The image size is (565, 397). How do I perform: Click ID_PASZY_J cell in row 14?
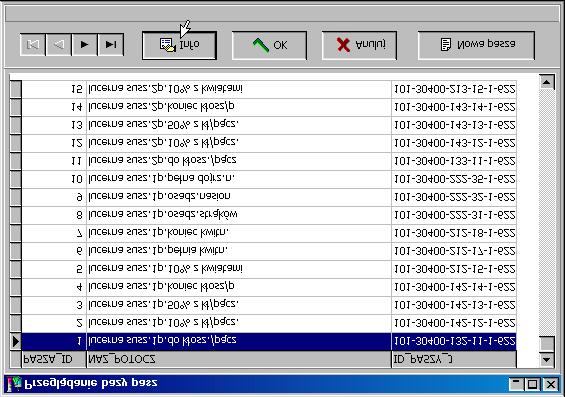(454, 107)
